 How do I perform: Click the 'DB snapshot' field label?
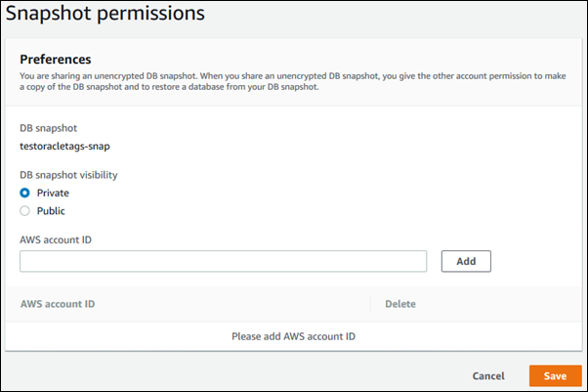pyautogui.click(x=51, y=128)
